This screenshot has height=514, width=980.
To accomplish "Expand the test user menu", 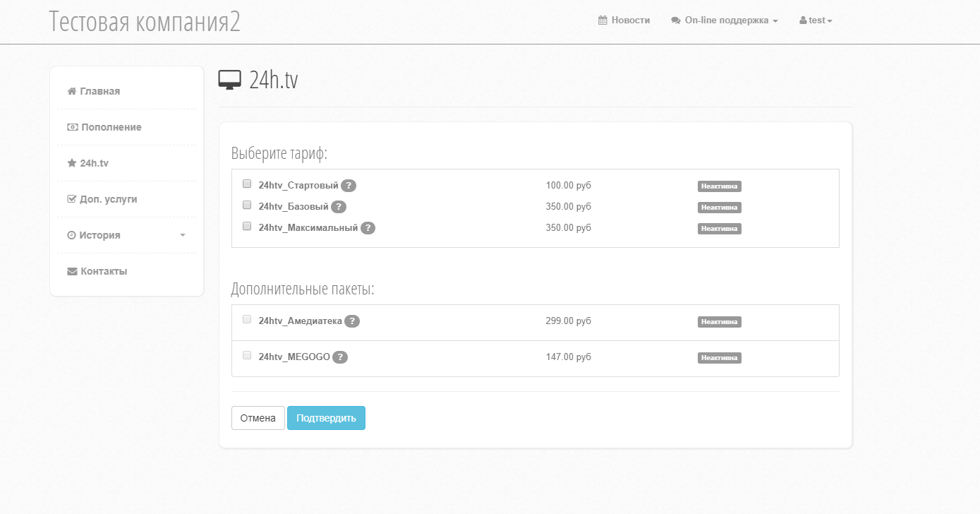I will 816,20.
